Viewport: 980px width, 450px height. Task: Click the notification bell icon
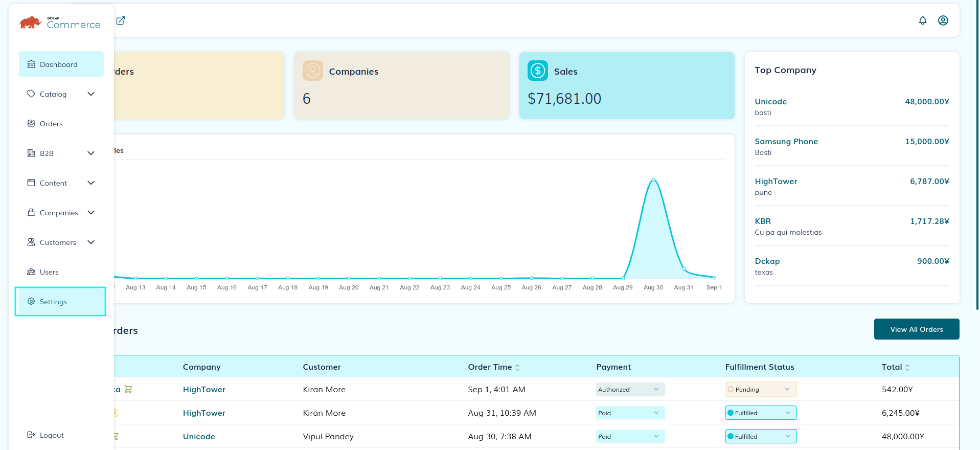(x=922, y=20)
